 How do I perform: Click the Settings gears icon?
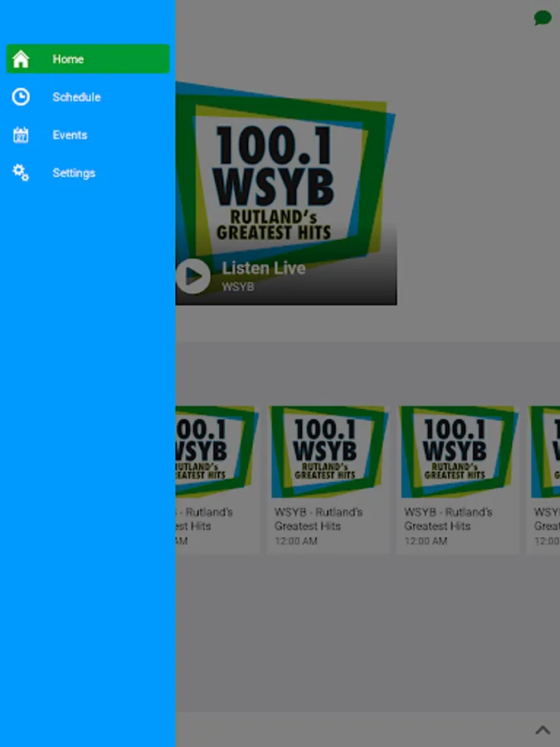click(x=21, y=173)
